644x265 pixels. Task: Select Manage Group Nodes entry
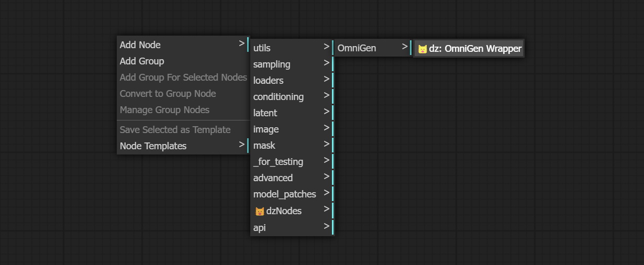tap(183, 110)
